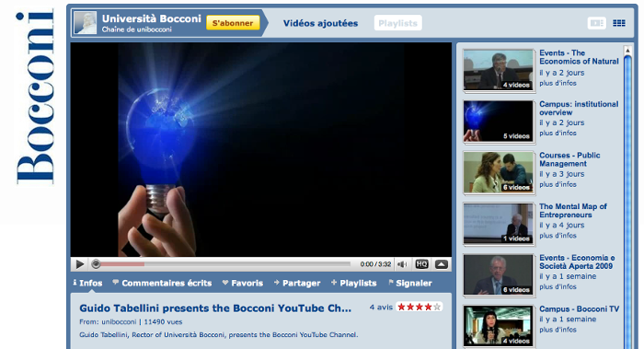Click the video progress bar
644x349 pixels.
[223, 264]
